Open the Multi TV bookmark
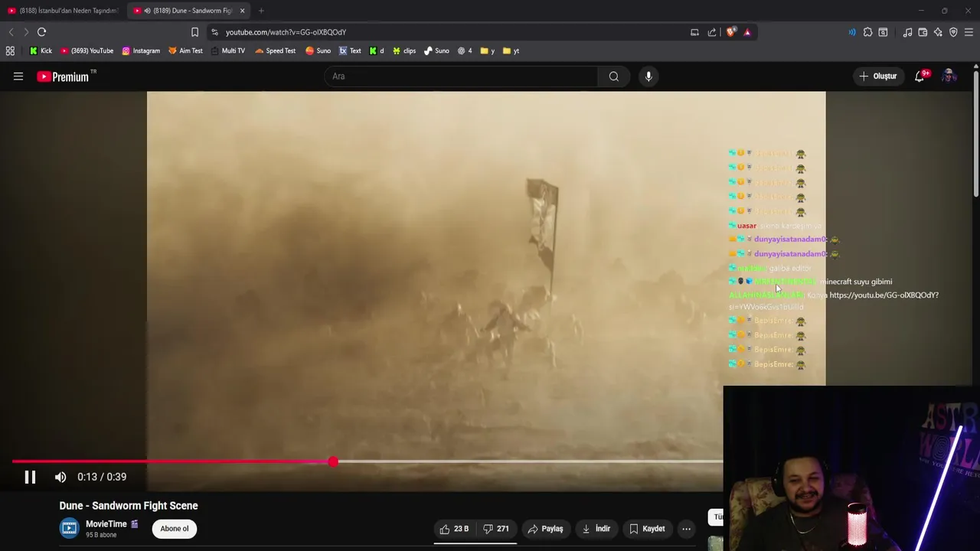The image size is (980, 551). (x=227, y=51)
